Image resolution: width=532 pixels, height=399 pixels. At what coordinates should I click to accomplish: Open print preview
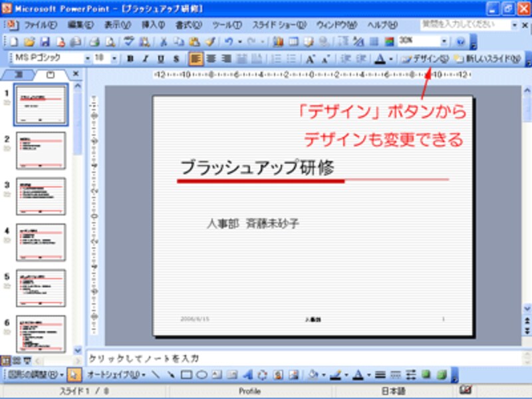coord(110,42)
